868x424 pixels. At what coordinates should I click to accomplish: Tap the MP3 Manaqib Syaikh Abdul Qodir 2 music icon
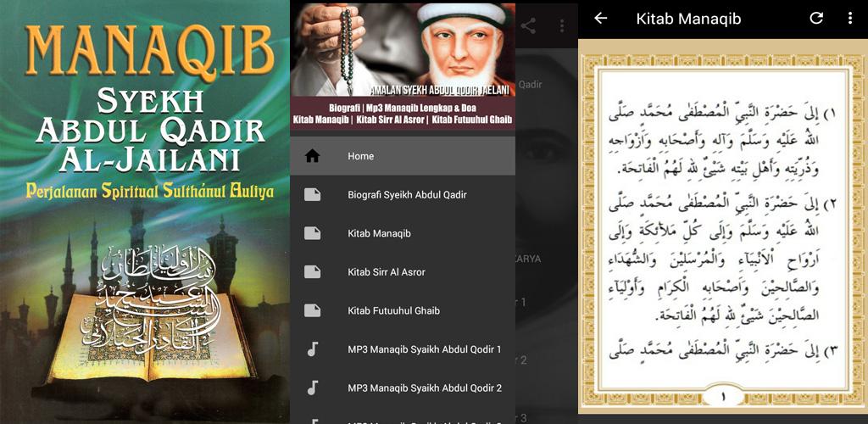[x=312, y=388]
